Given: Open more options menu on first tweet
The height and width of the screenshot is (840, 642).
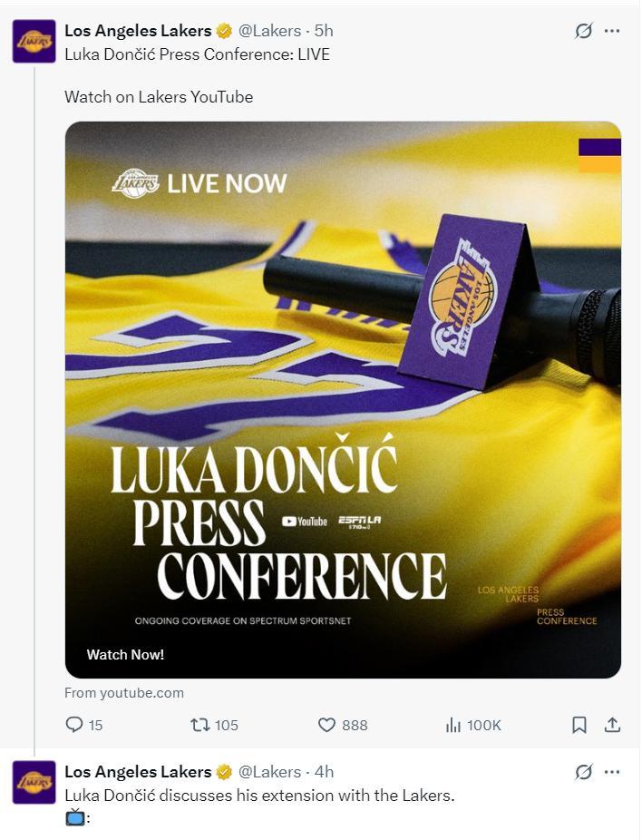Looking at the screenshot, I should coord(612,31).
